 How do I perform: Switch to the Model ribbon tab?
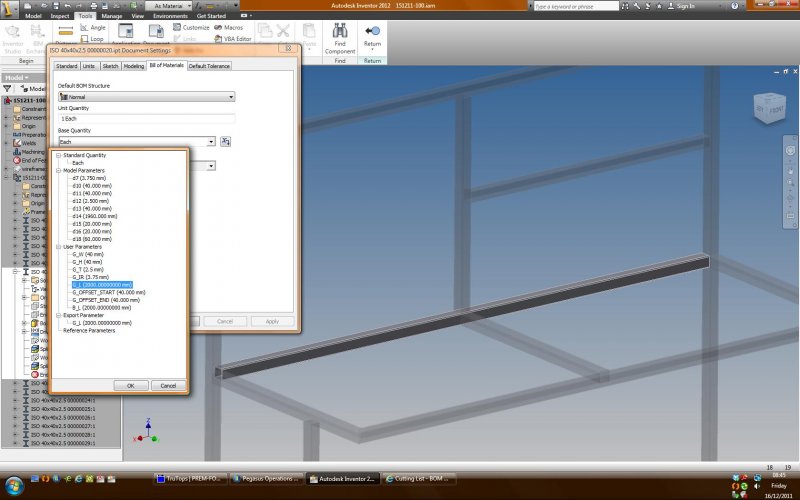pos(33,16)
